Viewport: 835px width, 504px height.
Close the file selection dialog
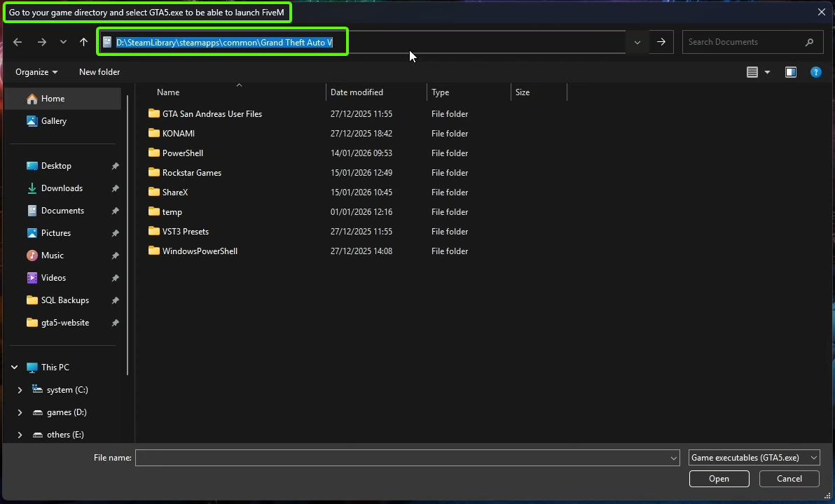pos(822,12)
